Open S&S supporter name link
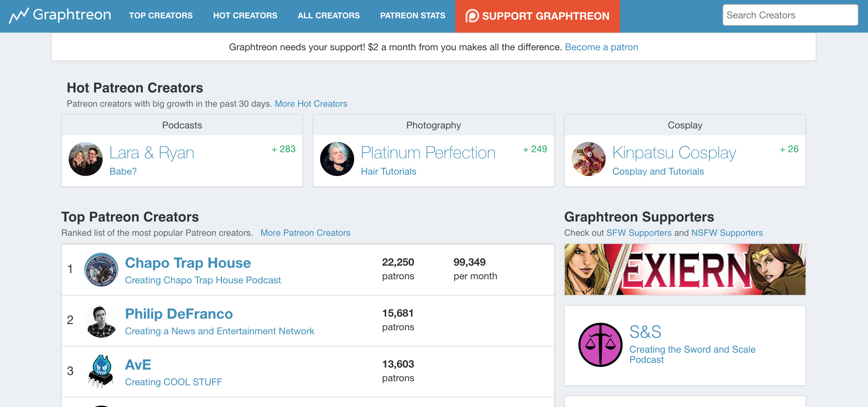The width and height of the screenshot is (868, 407). pyautogui.click(x=645, y=332)
